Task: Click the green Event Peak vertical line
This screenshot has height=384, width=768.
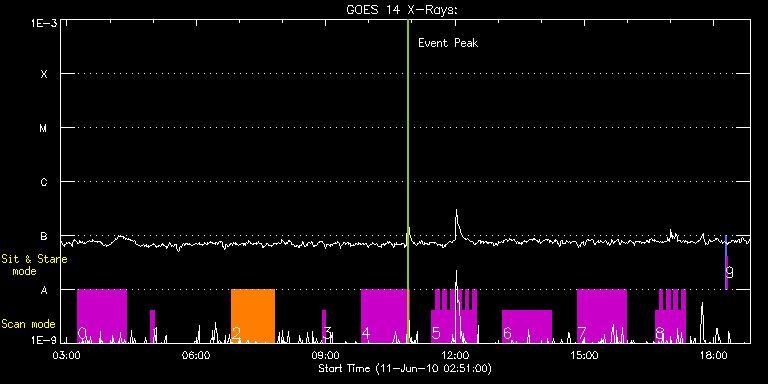Action: (408, 181)
